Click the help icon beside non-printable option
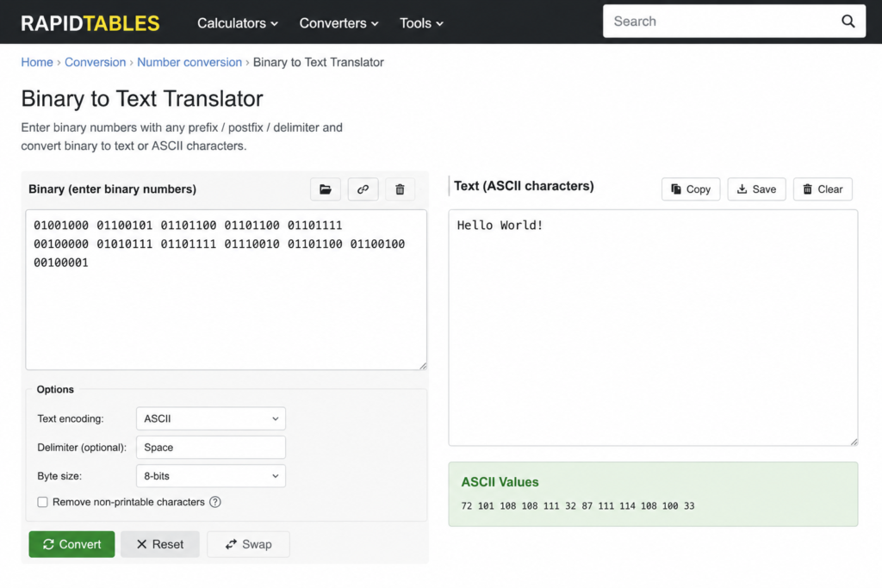This screenshot has width=882, height=588. click(x=214, y=502)
